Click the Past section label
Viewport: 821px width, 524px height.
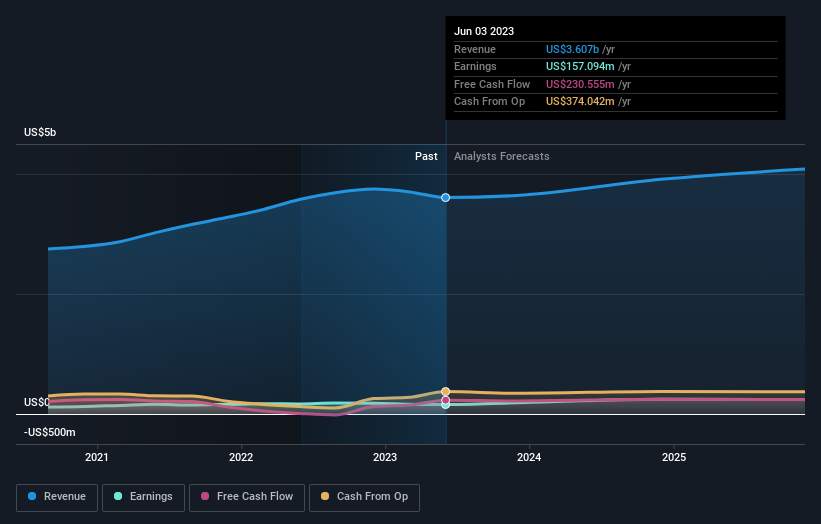(426, 157)
